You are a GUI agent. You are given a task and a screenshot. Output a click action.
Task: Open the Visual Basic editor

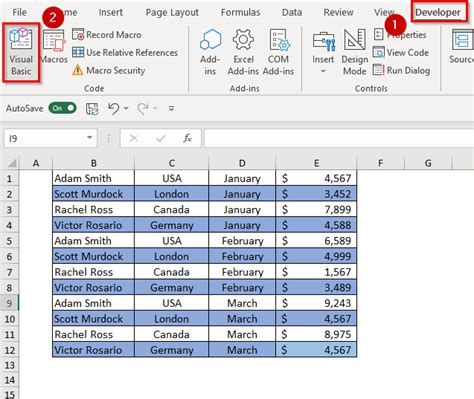pyautogui.click(x=21, y=52)
